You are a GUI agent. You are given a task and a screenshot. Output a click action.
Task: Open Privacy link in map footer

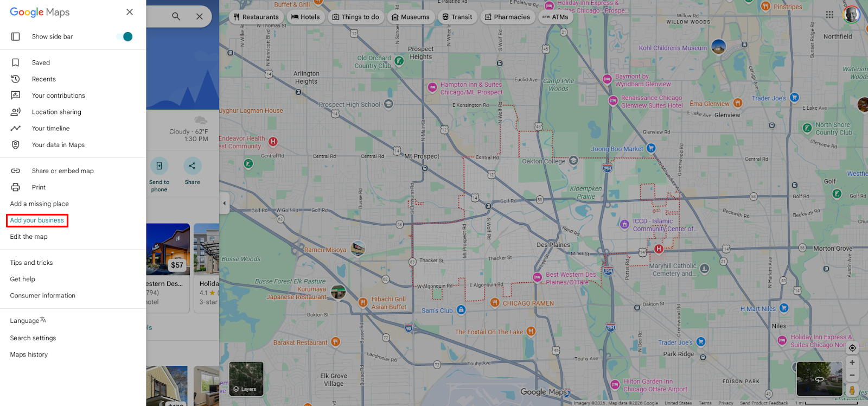click(x=726, y=403)
